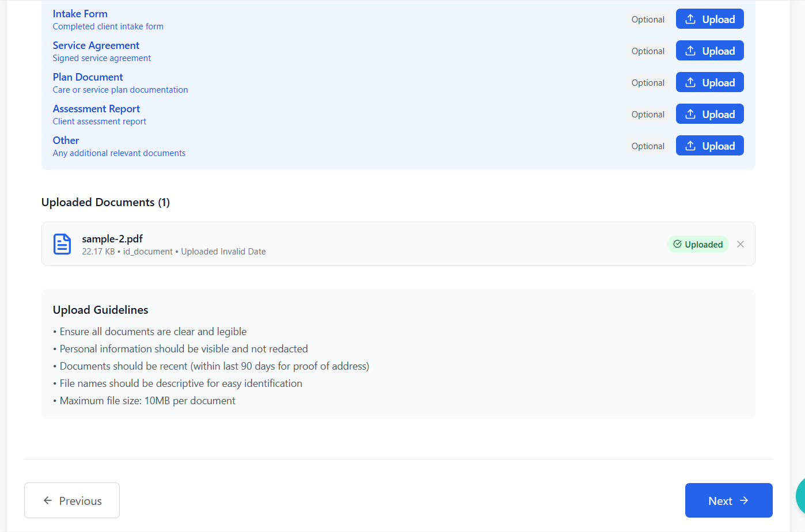Screen dimensions: 805x532
Task: Open the Other documents link
Action: [66, 140]
